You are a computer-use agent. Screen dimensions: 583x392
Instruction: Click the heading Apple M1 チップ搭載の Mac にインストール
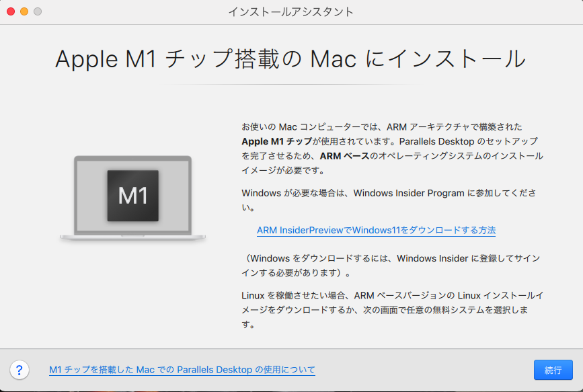[x=290, y=58]
